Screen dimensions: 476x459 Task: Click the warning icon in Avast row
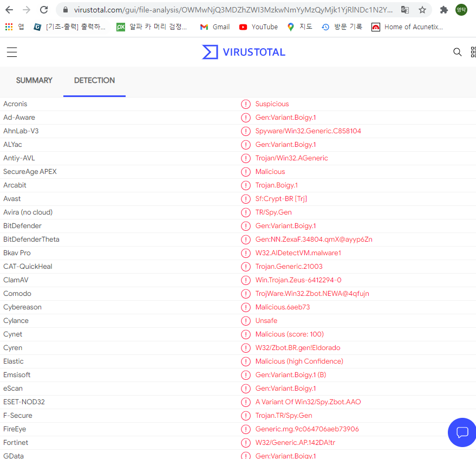click(x=246, y=199)
